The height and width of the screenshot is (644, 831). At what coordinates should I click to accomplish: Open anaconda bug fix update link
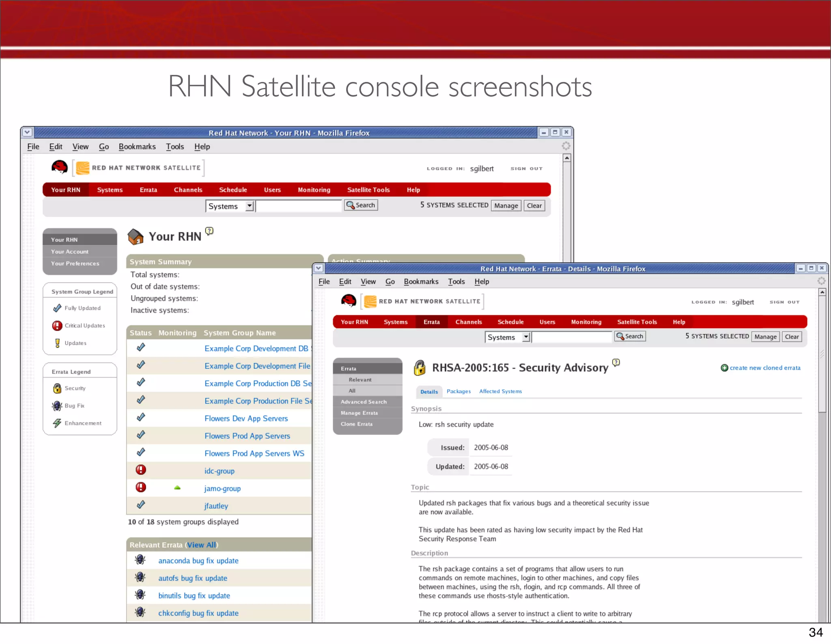(198, 560)
